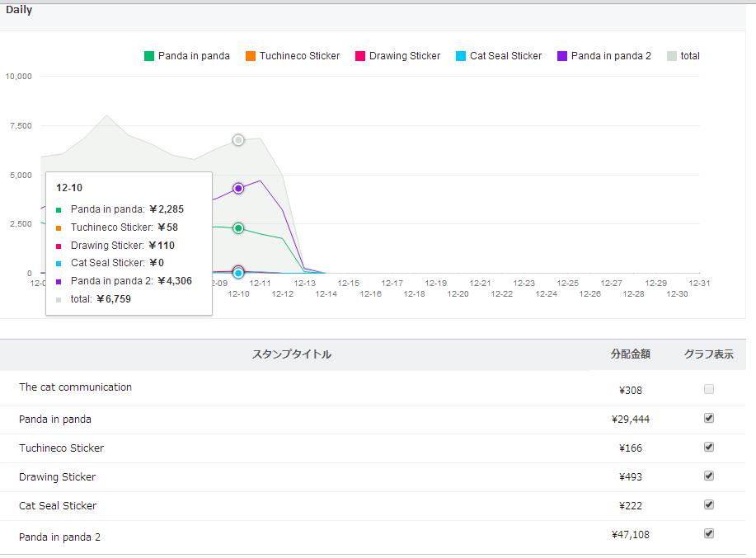Click the purple Panda in panda 2 data point
Viewport: 756px width, 558px height.
pos(238,189)
